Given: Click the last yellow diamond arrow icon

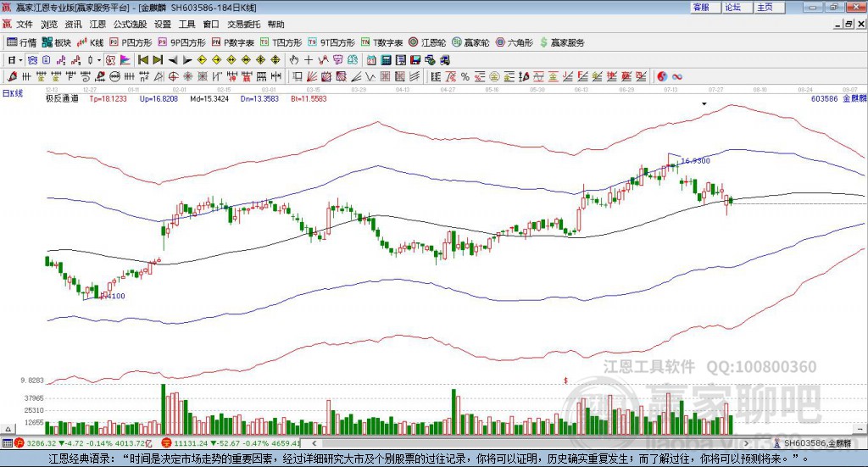Looking at the screenshot, I should 275,60.
